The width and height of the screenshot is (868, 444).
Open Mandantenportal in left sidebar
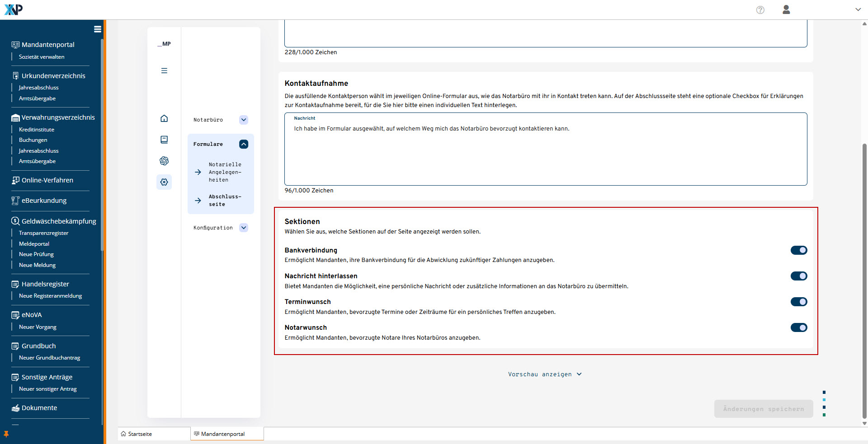(x=48, y=45)
